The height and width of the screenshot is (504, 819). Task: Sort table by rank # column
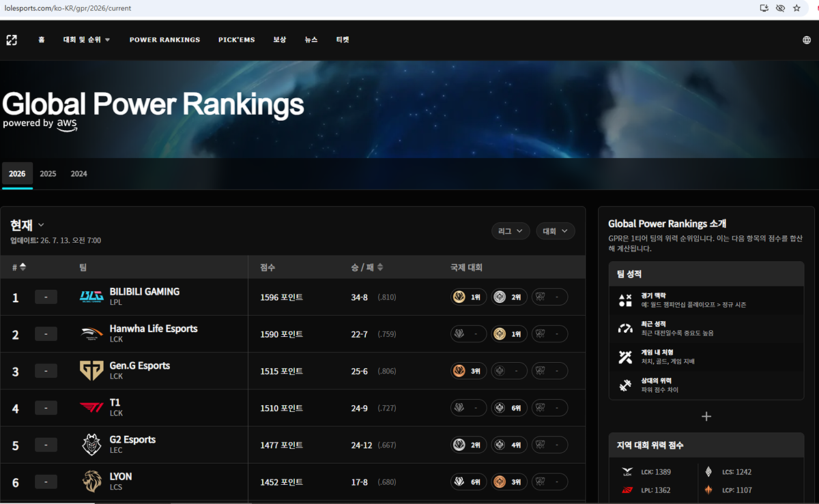coord(19,267)
